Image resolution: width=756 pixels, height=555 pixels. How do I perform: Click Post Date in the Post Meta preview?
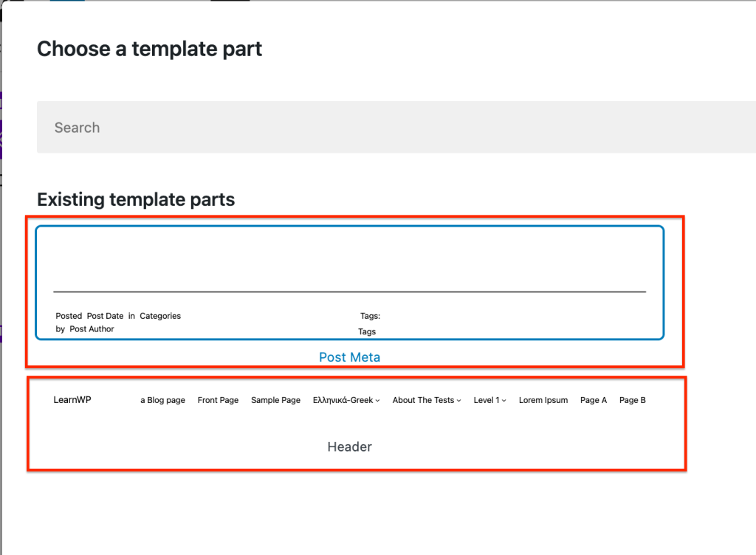(105, 316)
